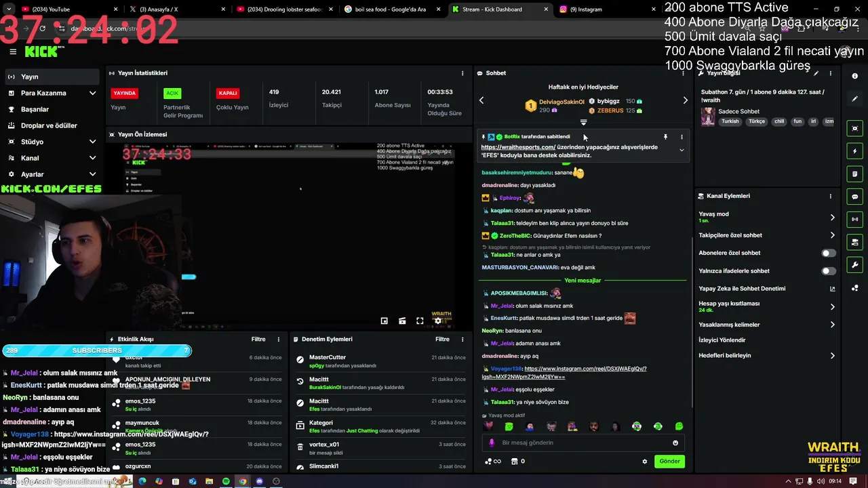
Task: Open Yapay Zeka ile Sohbet Denetimi link
Action: pos(767,289)
